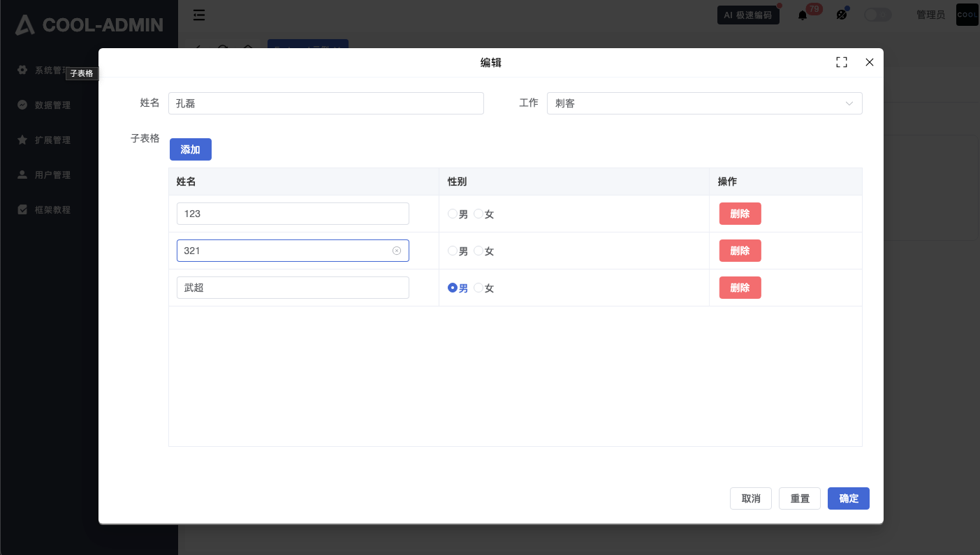The image size is (980, 555).
Task: Toggle fullscreen for the 编辑 dialog
Action: [842, 62]
